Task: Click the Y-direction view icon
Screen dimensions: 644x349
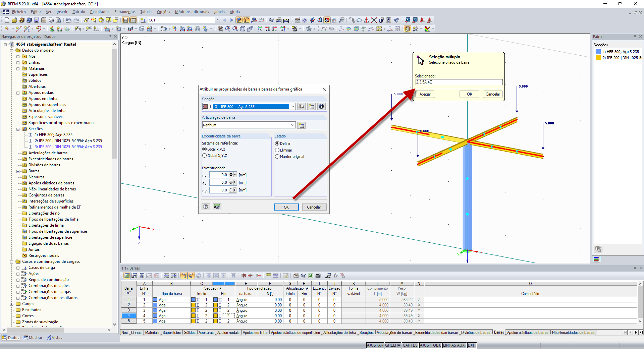Action: click(x=267, y=29)
